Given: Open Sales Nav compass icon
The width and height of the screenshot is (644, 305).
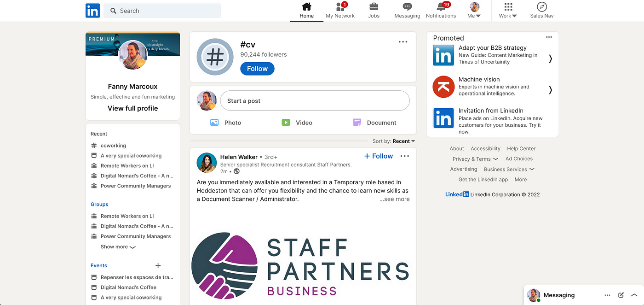Looking at the screenshot, I should point(541,11).
